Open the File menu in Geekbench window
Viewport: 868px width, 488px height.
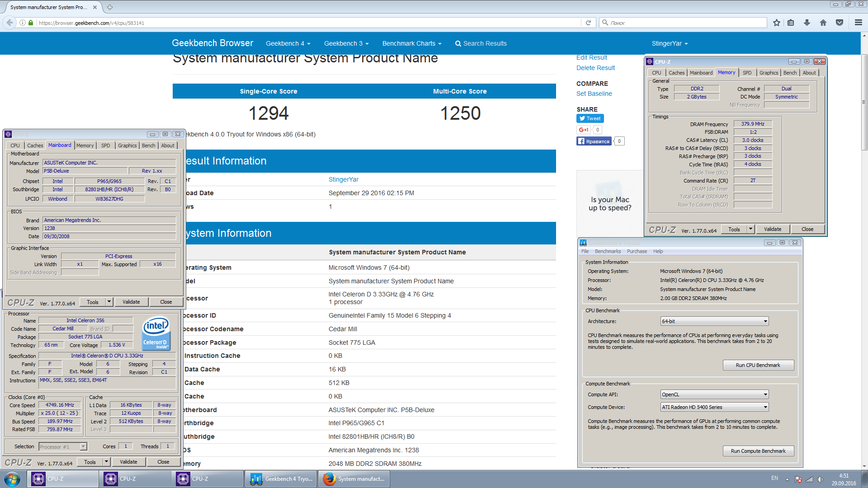585,251
